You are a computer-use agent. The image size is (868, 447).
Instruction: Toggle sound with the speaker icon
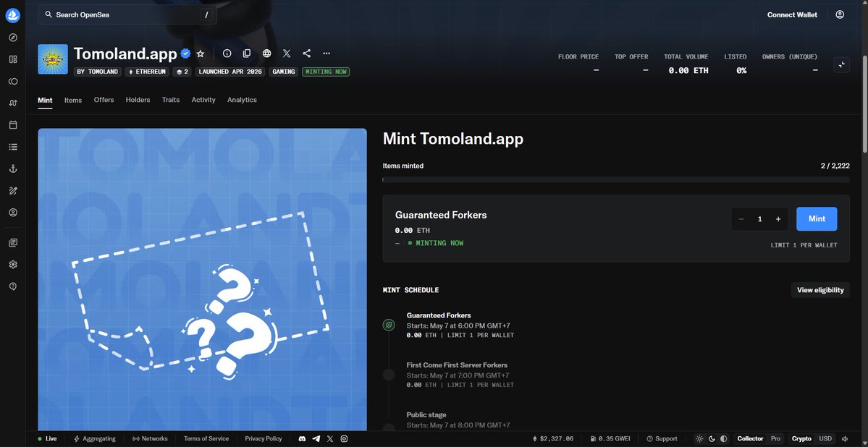click(845, 439)
